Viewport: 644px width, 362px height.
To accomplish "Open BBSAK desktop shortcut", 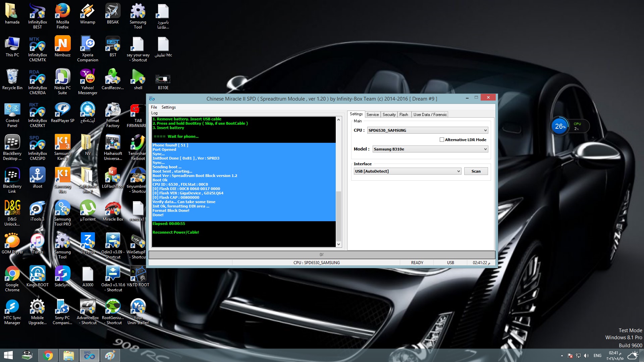I will (x=113, y=13).
